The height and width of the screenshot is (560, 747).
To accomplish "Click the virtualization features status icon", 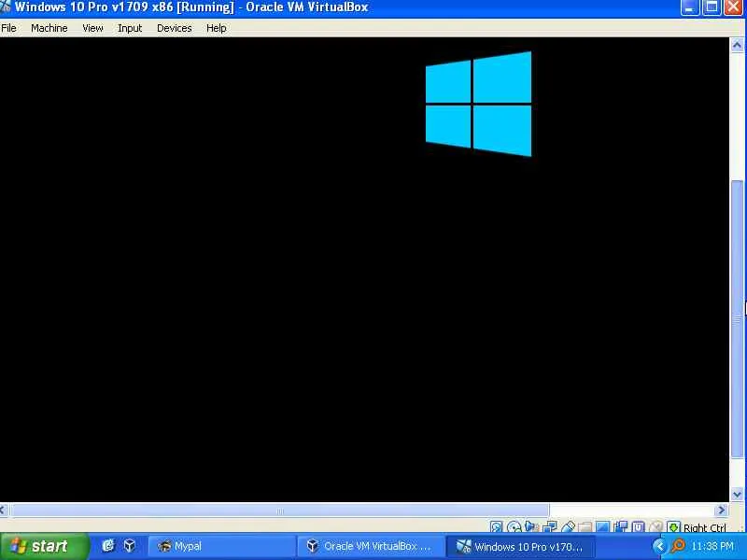I will pyautogui.click(x=638, y=526).
